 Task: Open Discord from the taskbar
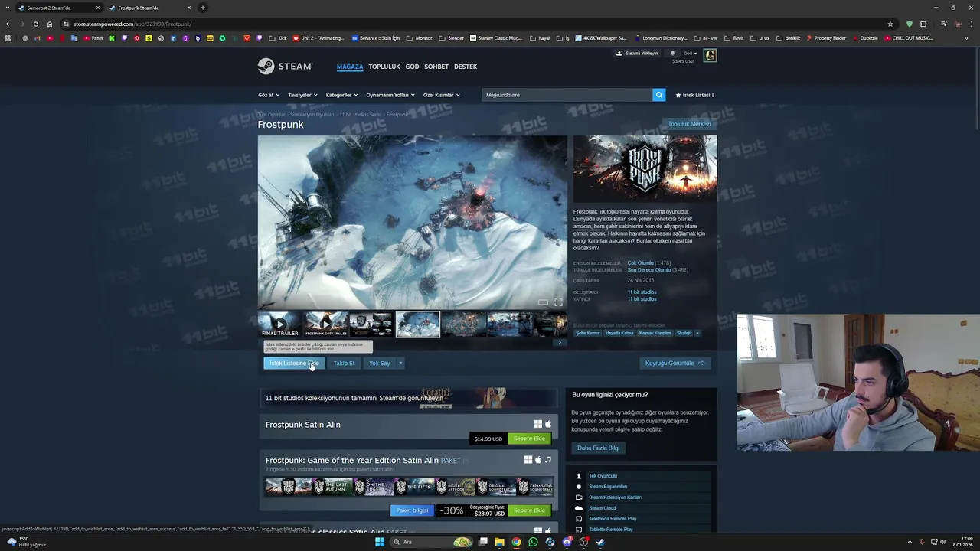point(567,542)
